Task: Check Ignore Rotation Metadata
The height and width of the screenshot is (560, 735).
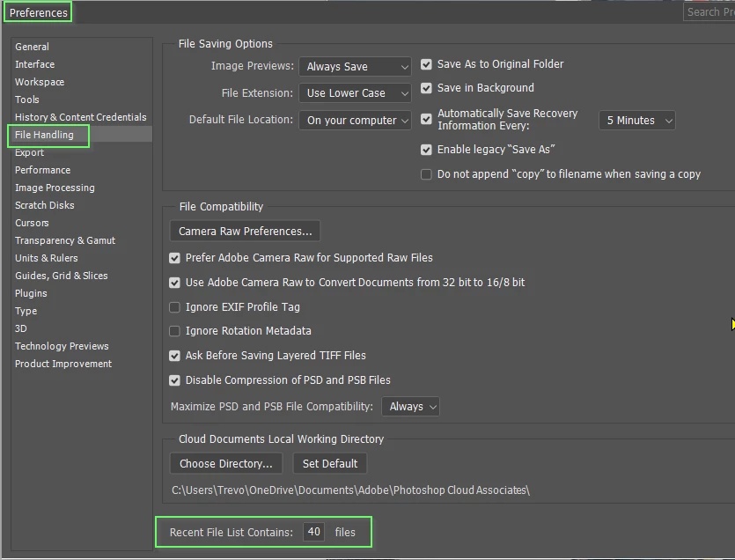Action: pos(174,331)
